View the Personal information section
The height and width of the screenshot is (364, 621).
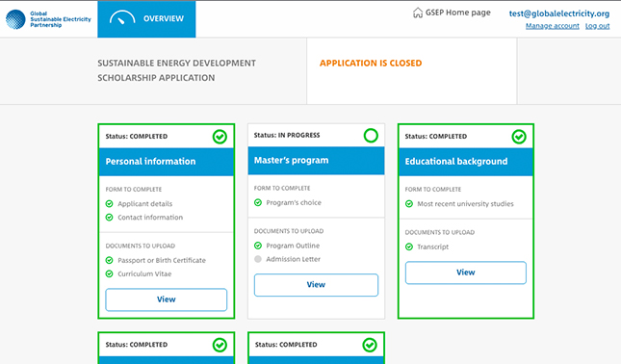(166, 299)
